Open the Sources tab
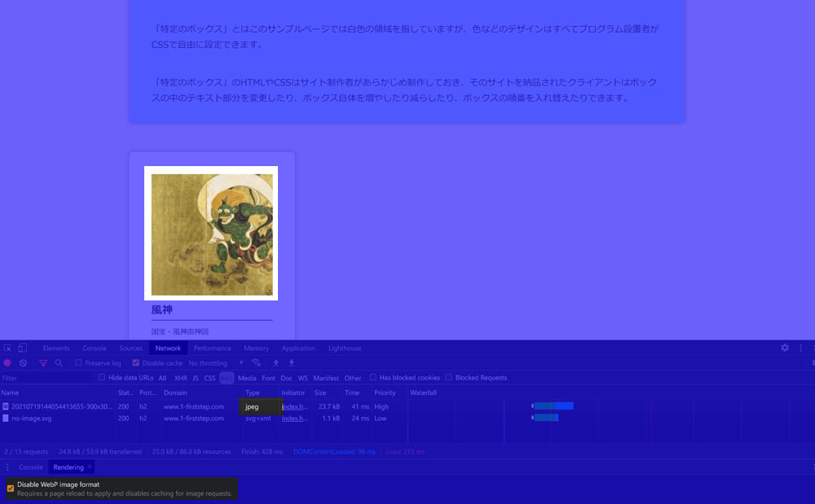Viewport: 815px width, 504px height. tap(130, 348)
